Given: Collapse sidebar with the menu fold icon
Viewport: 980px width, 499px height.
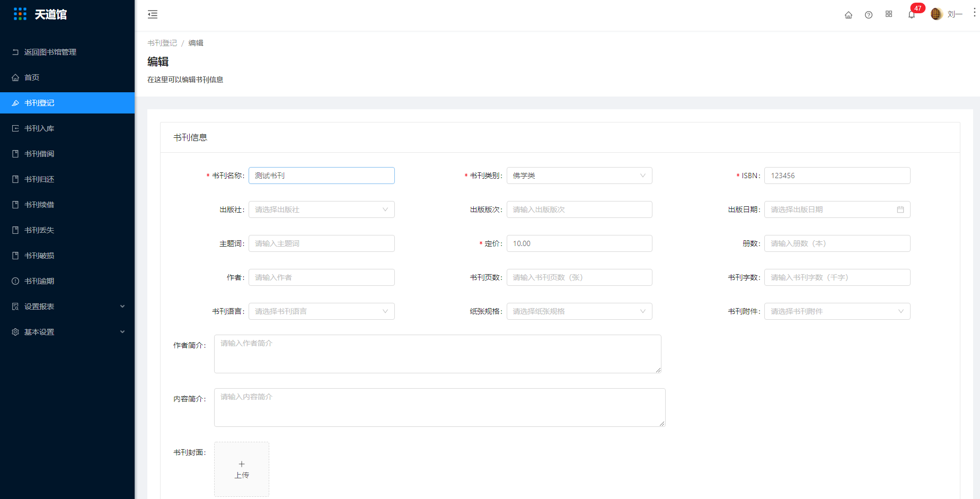Looking at the screenshot, I should point(153,14).
